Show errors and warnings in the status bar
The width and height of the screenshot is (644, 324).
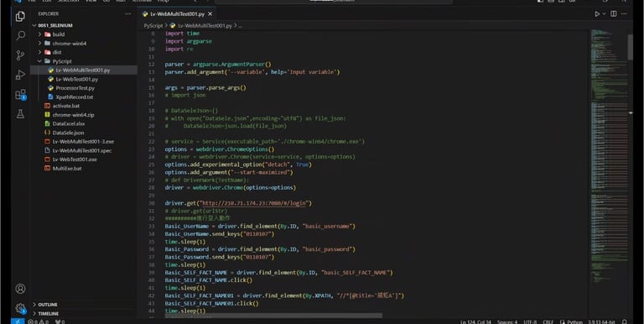click(x=39, y=321)
